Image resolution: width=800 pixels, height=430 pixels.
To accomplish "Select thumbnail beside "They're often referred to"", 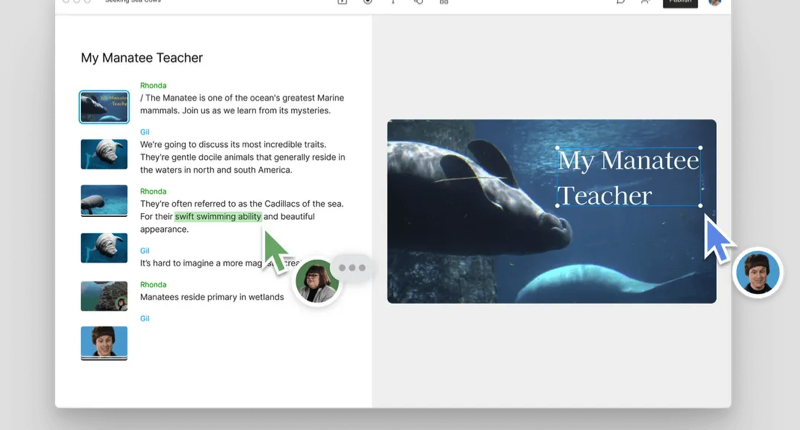I will 104,200.
